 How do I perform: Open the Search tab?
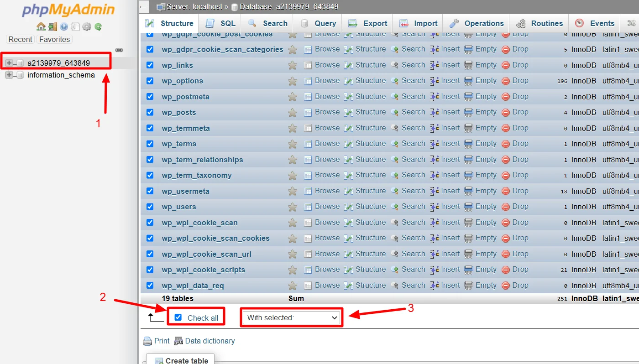point(268,24)
